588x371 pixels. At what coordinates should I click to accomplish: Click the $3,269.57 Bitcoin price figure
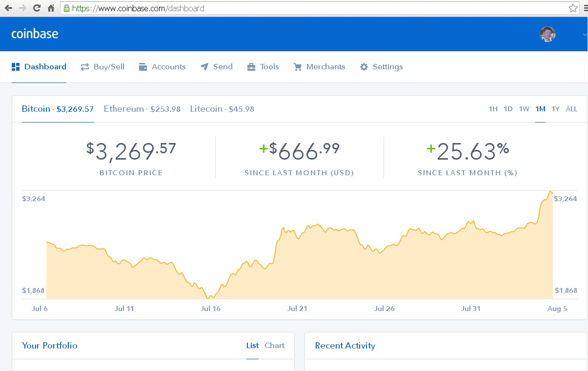click(x=131, y=151)
